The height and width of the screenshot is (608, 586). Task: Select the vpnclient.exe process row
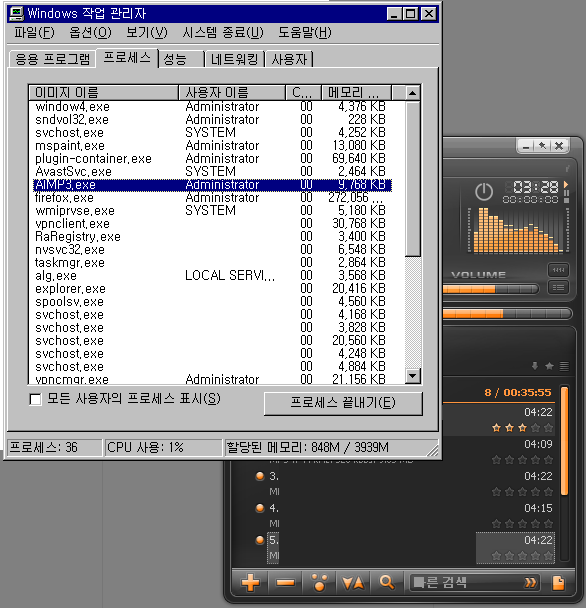tap(212, 224)
